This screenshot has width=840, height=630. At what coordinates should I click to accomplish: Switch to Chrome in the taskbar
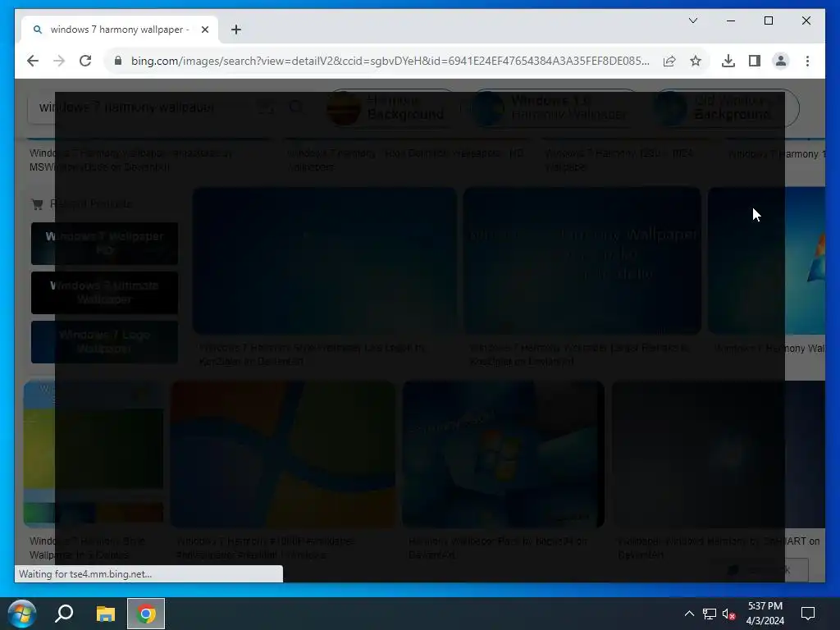[146, 614]
